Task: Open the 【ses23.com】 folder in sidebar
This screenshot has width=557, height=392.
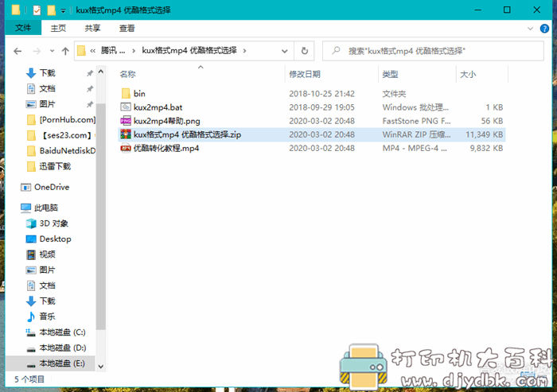Action: click(66, 135)
